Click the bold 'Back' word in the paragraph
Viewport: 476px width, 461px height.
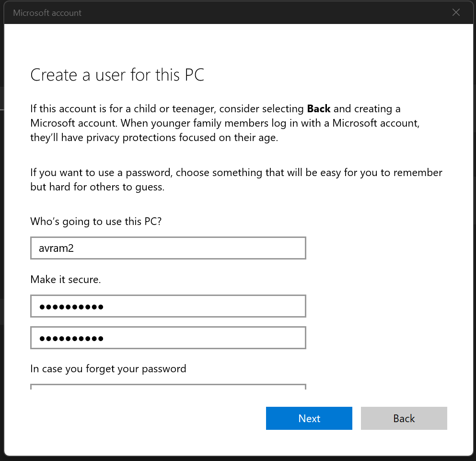319,108
